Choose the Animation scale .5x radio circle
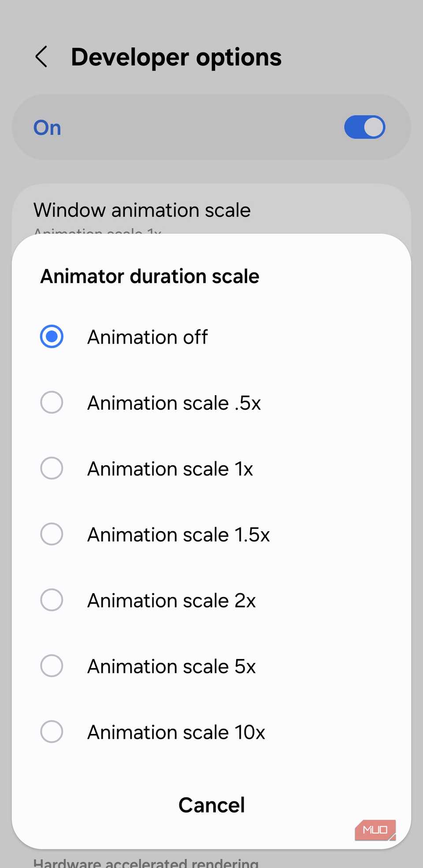 52,403
